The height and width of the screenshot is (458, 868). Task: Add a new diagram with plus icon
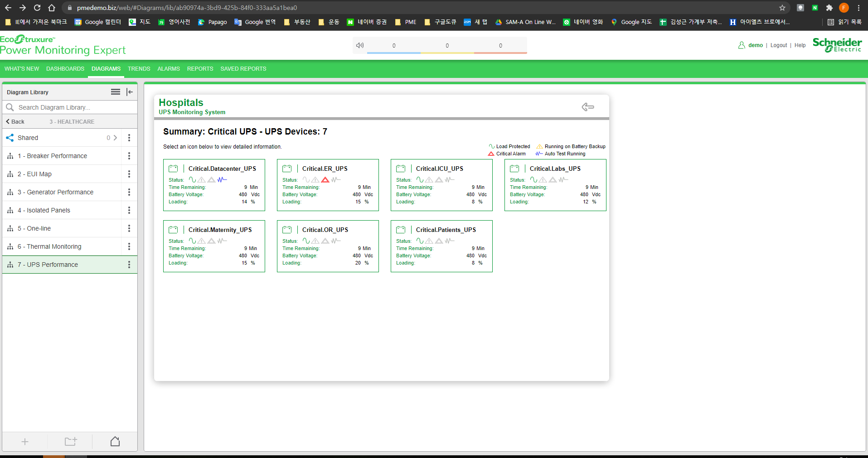click(25, 442)
